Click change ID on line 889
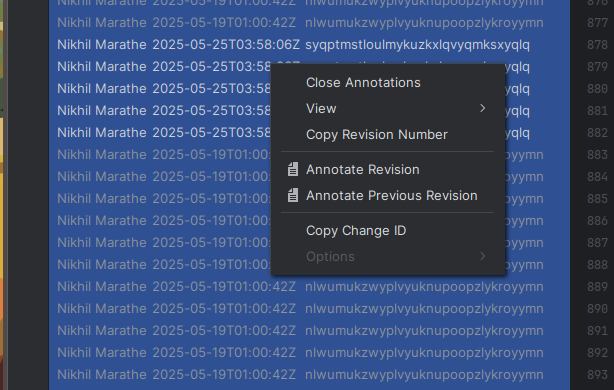The width and height of the screenshot is (614, 390). pos(424,287)
